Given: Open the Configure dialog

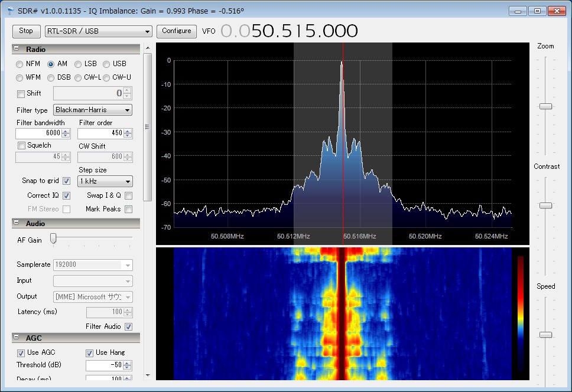Looking at the screenshot, I should pyautogui.click(x=177, y=31).
